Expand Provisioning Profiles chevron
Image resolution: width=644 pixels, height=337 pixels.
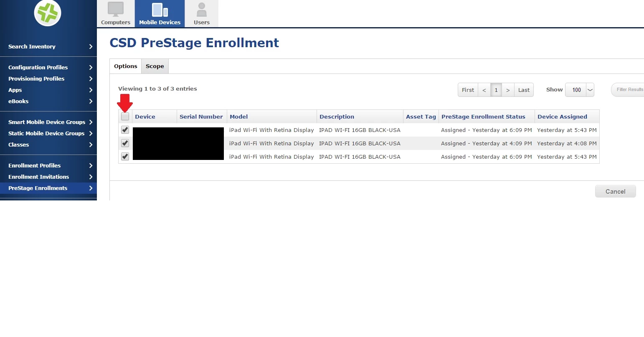[x=91, y=79]
